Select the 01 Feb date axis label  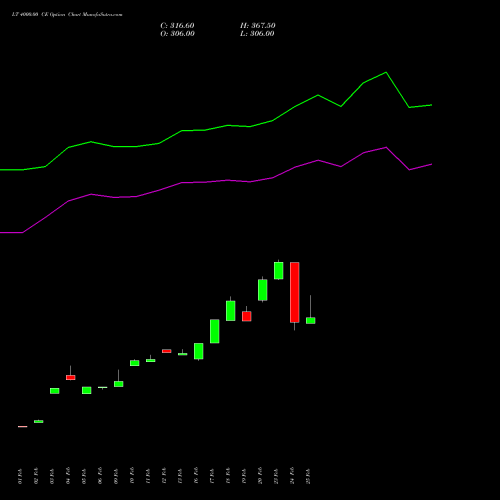pyautogui.click(x=20, y=476)
